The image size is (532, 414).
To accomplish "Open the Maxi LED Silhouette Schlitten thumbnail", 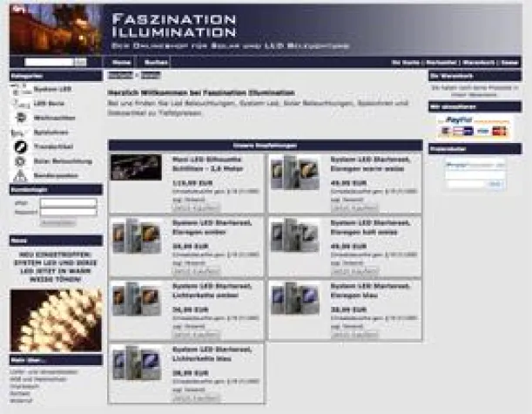I will point(136,167).
